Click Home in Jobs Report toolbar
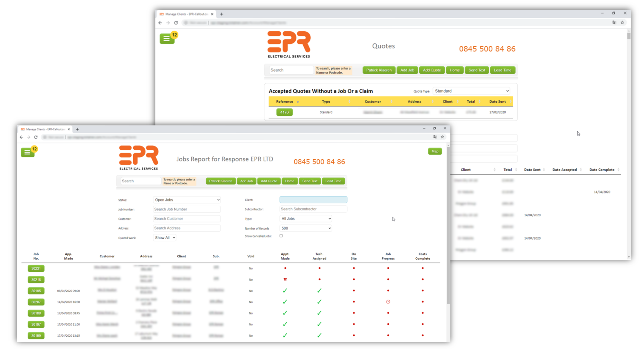This screenshot has height=354, width=644. pos(289,181)
